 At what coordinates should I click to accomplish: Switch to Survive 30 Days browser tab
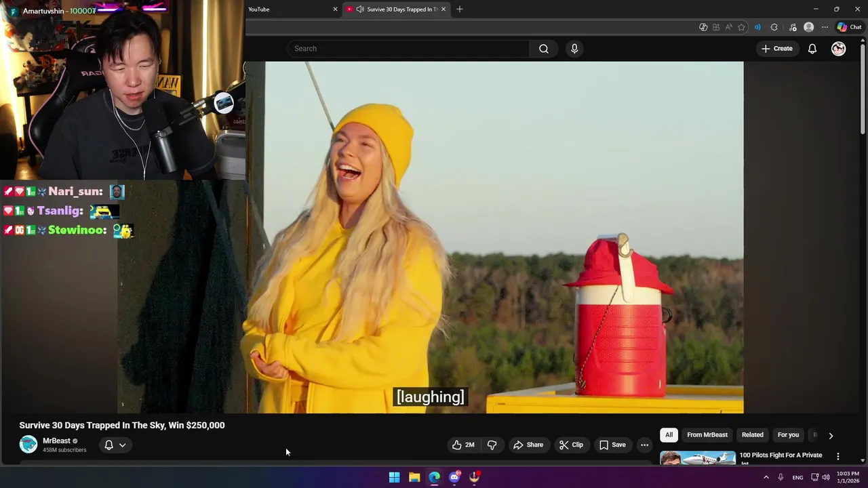click(x=397, y=9)
